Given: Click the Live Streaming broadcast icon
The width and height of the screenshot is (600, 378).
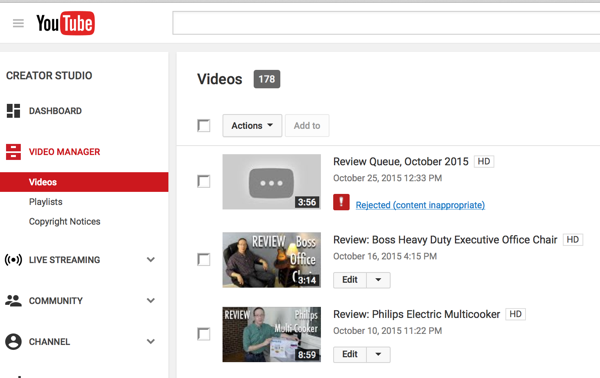Looking at the screenshot, I should coord(13,260).
